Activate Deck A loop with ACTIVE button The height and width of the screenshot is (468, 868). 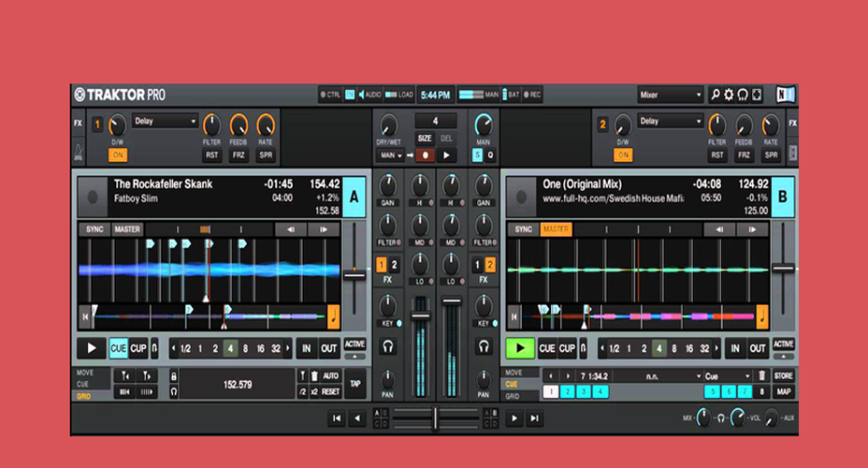(354, 344)
